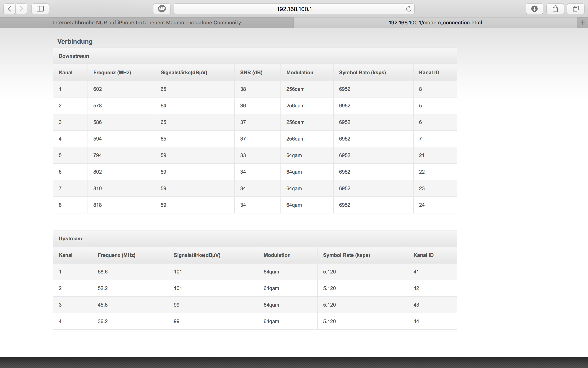The width and height of the screenshot is (588, 368).
Task: Click the Downstream SNR (dB) column header
Action: 251,72
